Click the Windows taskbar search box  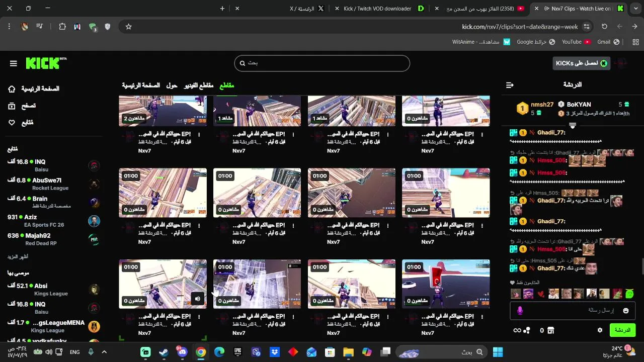(x=442, y=352)
